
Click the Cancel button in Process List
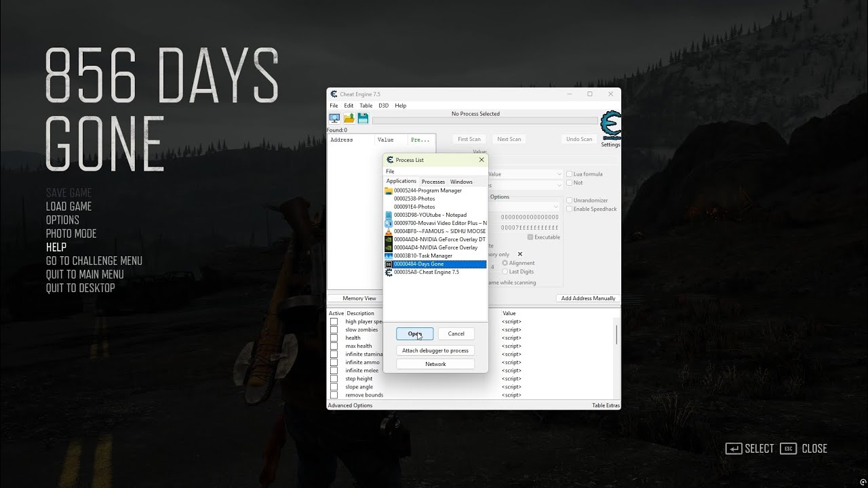456,333
